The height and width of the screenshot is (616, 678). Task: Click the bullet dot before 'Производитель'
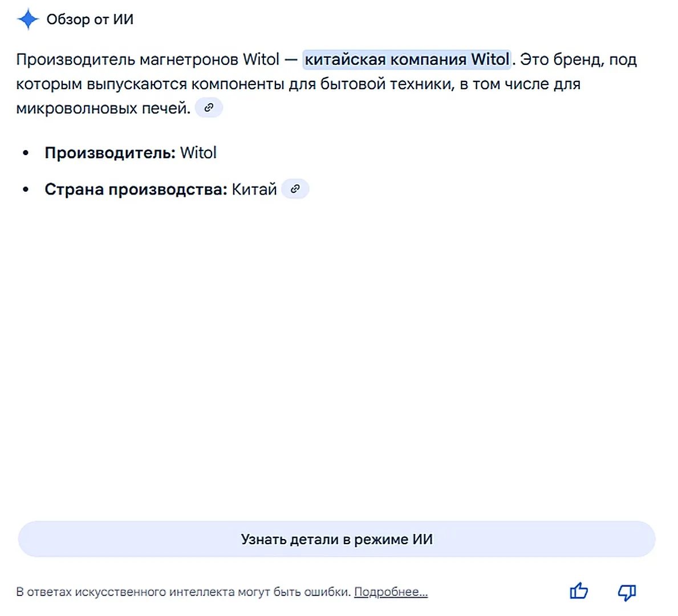pos(26,153)
